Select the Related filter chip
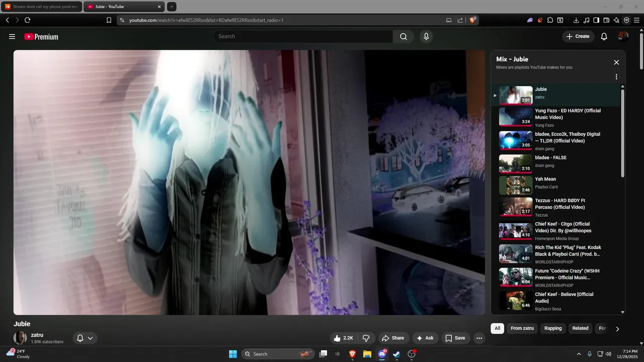The height and width of the screenshot is (362, 644). point(580,328)
